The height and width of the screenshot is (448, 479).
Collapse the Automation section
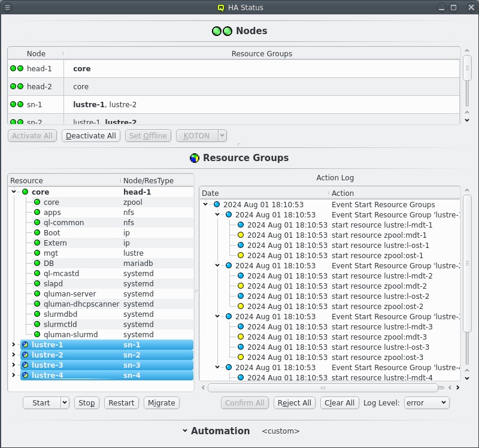(185, 431)
